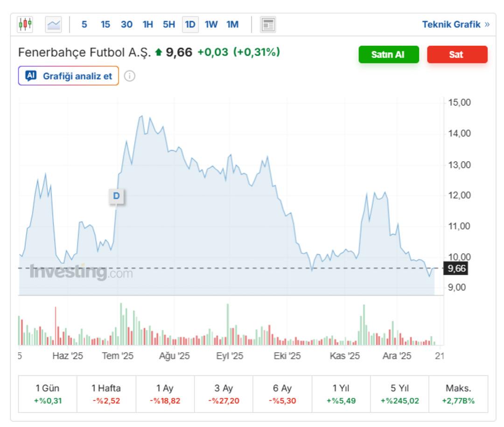Screen dimensions: 504x427
Task: Select the 15 minute interval
Action: (x=105, y=24)
